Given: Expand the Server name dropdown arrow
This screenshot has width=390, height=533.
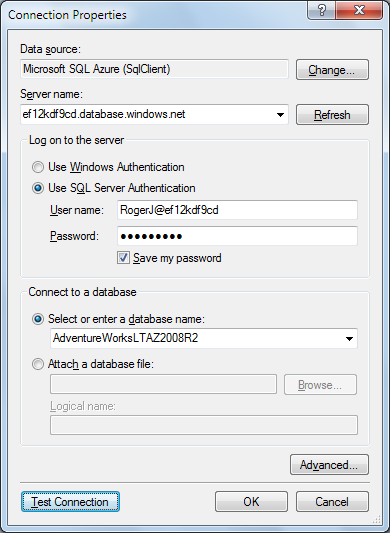Looking at the screenshot, I should (x=280, y=115).
